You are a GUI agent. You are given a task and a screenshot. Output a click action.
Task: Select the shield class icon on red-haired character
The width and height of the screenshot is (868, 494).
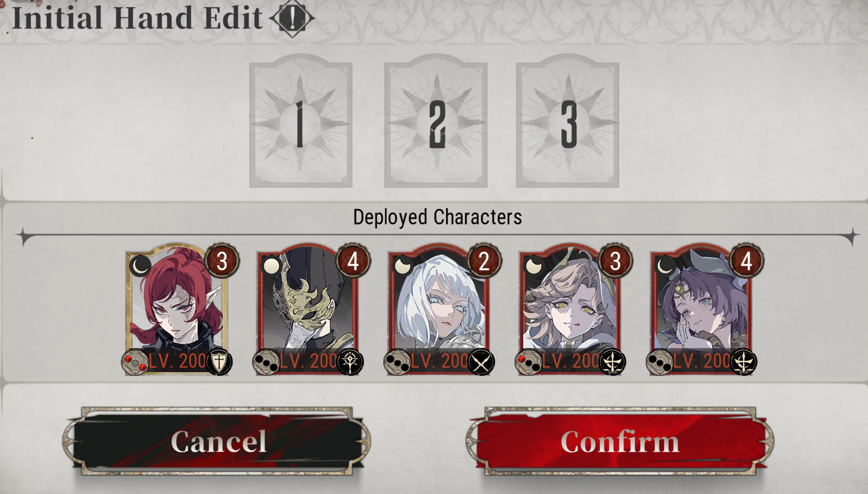click(219, 362)
